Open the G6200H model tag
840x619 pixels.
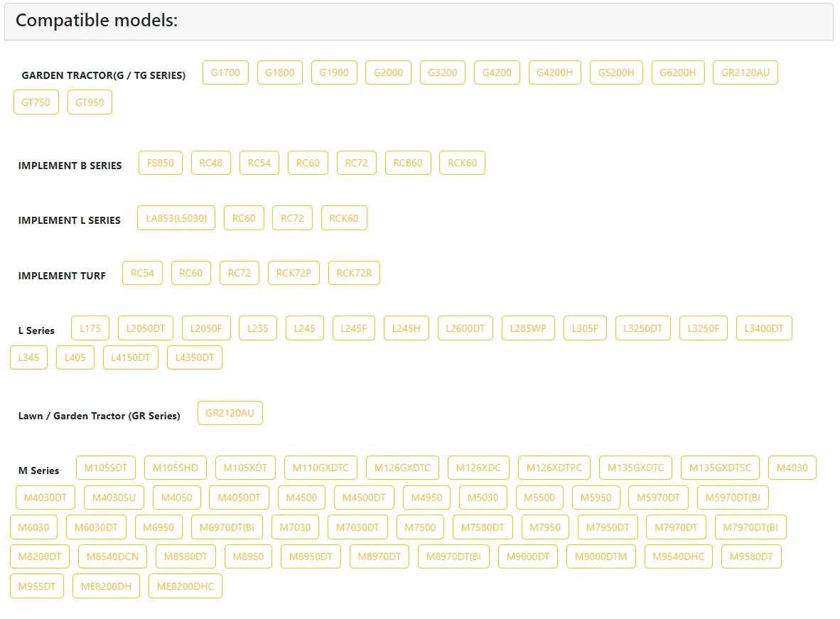tap(678, 73)
